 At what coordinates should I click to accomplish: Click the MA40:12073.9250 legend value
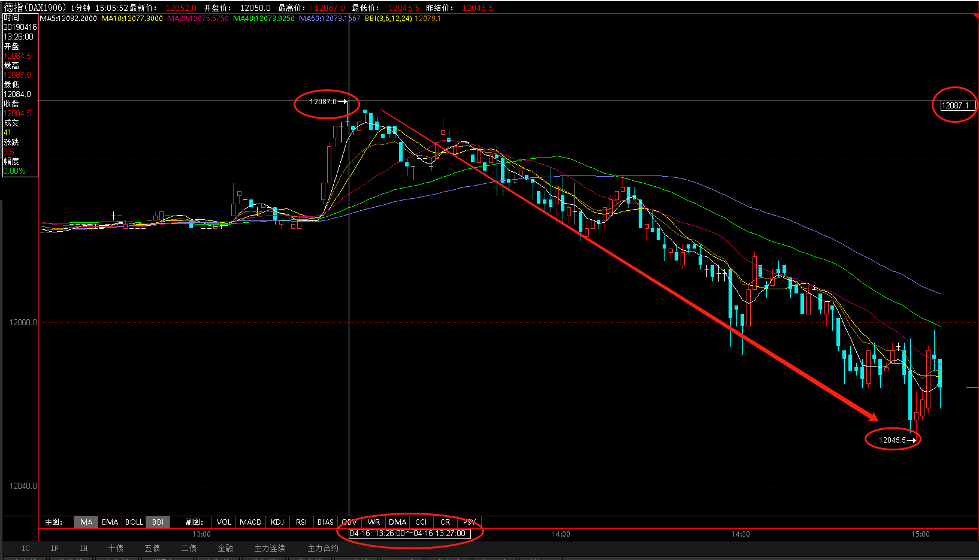point(264,19)
